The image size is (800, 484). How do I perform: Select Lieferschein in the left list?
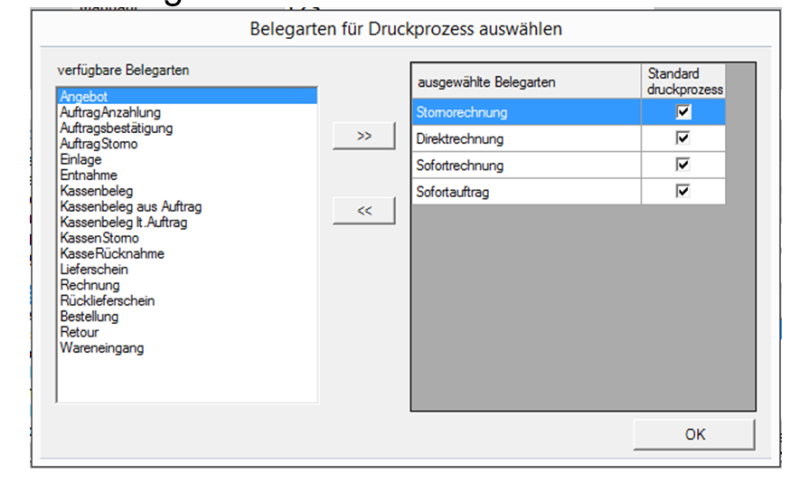pos(94,269)
